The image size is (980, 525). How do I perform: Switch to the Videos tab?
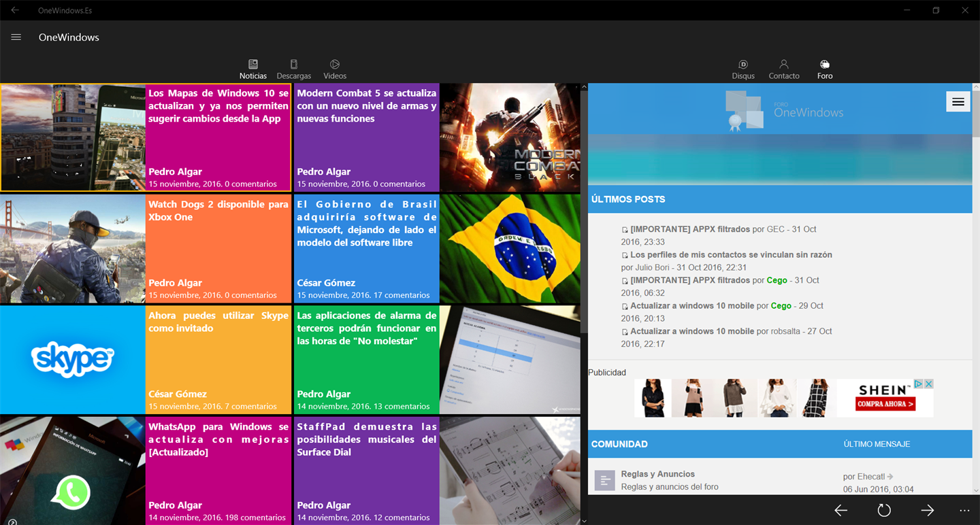click(x=335, y=69)
